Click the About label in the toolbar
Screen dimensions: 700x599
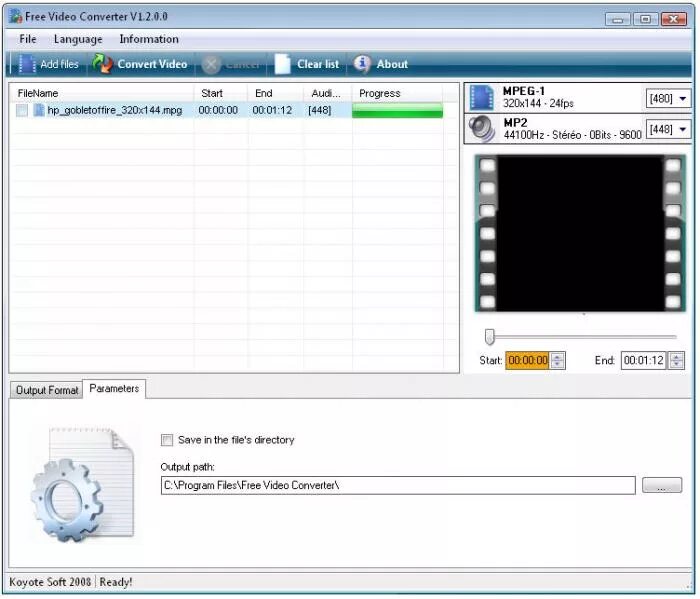(392, 64)
